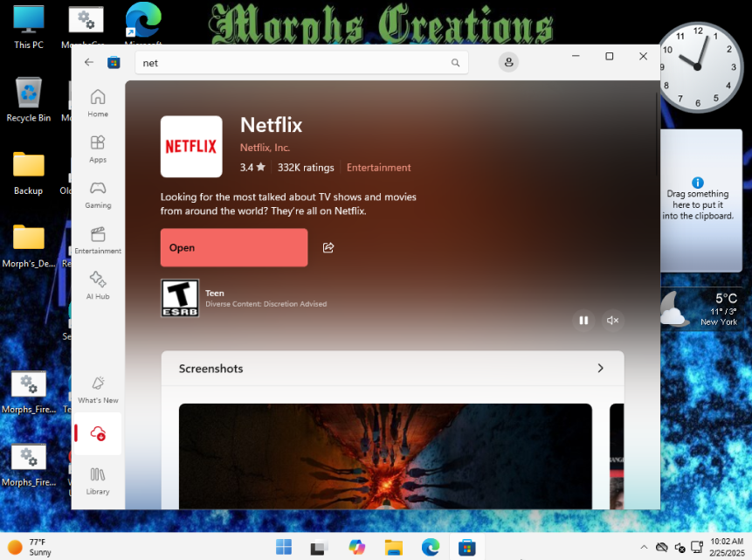Minimize the Microsoft Store window

click(576, 56)
